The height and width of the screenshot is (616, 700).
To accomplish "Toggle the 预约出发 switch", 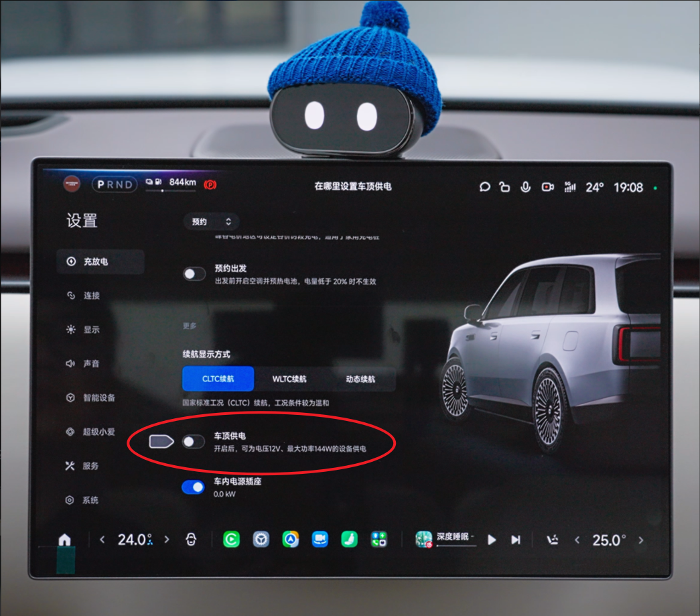I will coord(194,274).
